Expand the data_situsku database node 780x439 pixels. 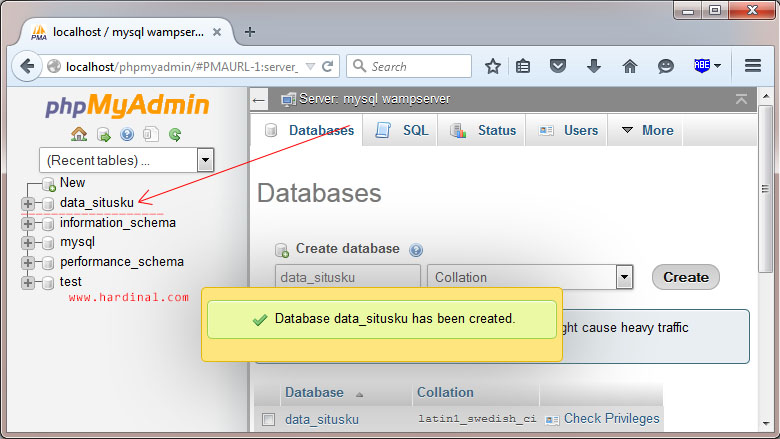pyautogui.click(x=28, y=203)
